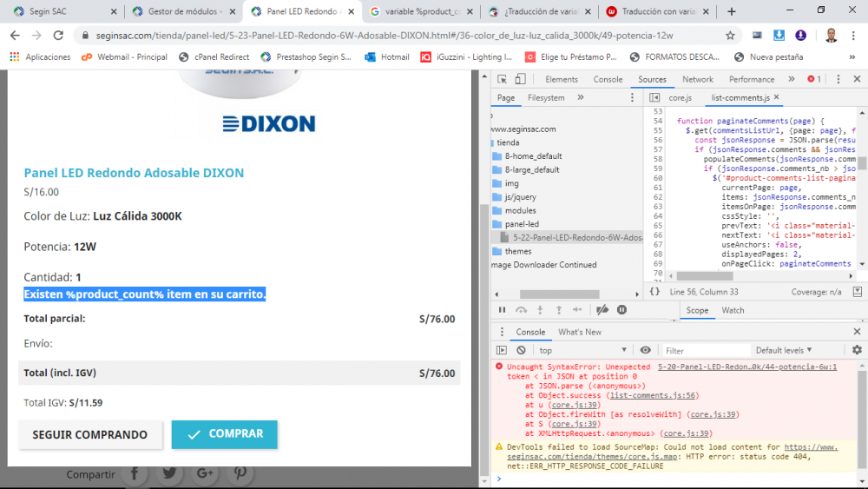This screenshot has width=868, height=489.
Task: Activate the DevTools inspect element tool
Action: [x=502, y=79]
